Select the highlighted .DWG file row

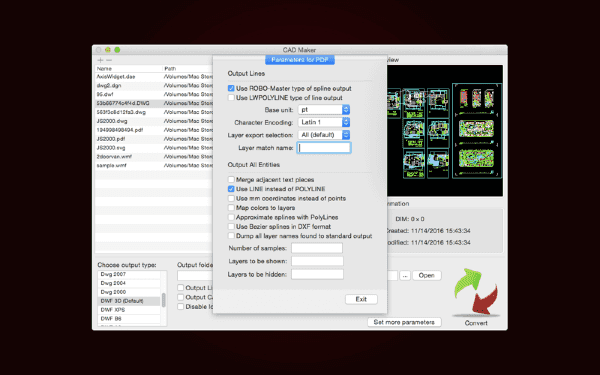click(154, 103)
